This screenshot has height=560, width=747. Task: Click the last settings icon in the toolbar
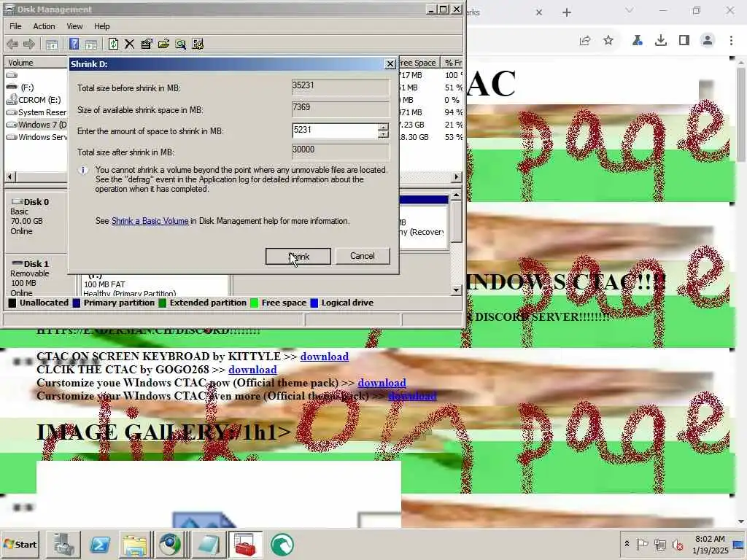[x=198, y=44]
